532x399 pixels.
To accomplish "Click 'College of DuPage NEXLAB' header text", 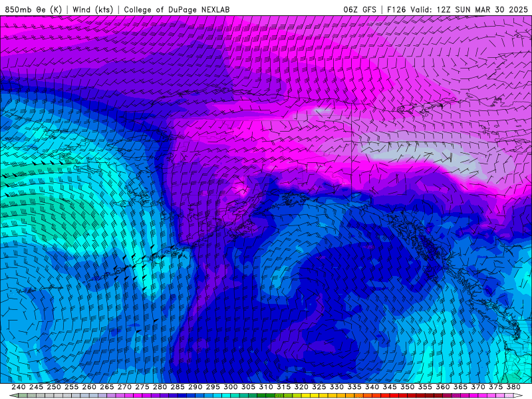I will point(177,9).
